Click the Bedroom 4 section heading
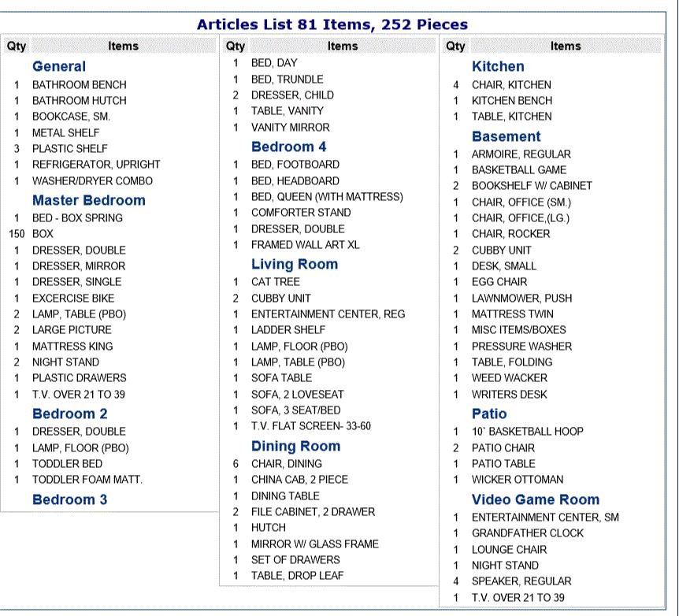The image size is (679, 616). tap(288, 147)
